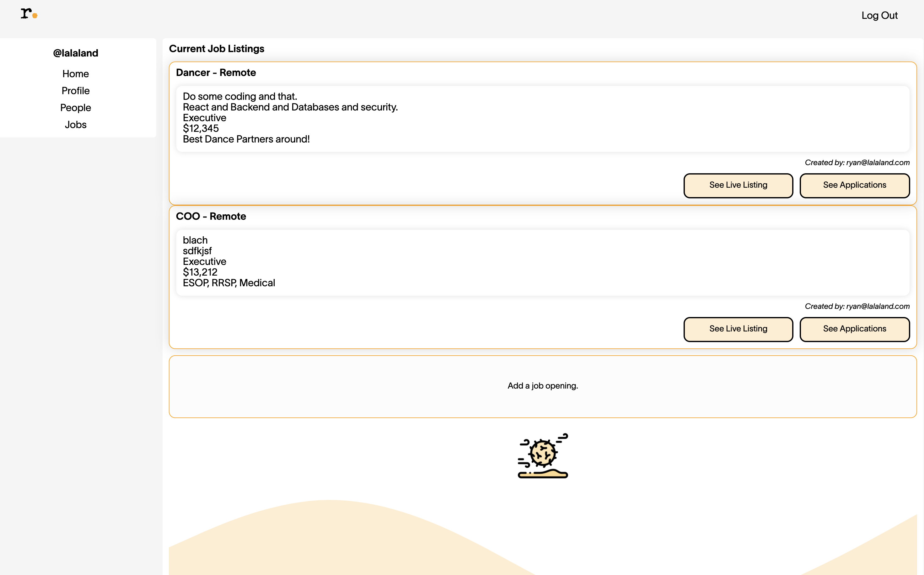
Task: Click the tumbleweed illustration icon
Action: point(543,456)
